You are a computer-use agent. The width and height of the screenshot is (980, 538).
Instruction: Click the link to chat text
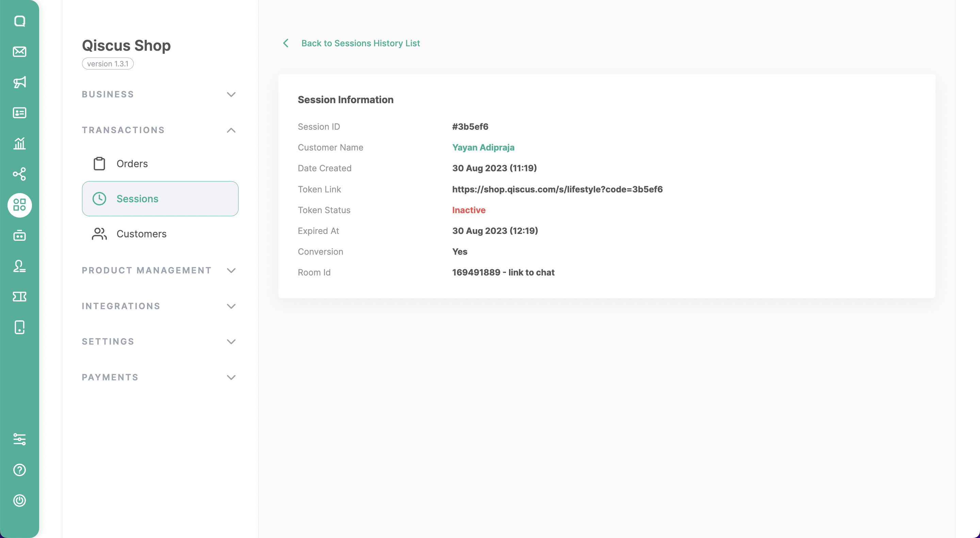(x=531, y=273)
